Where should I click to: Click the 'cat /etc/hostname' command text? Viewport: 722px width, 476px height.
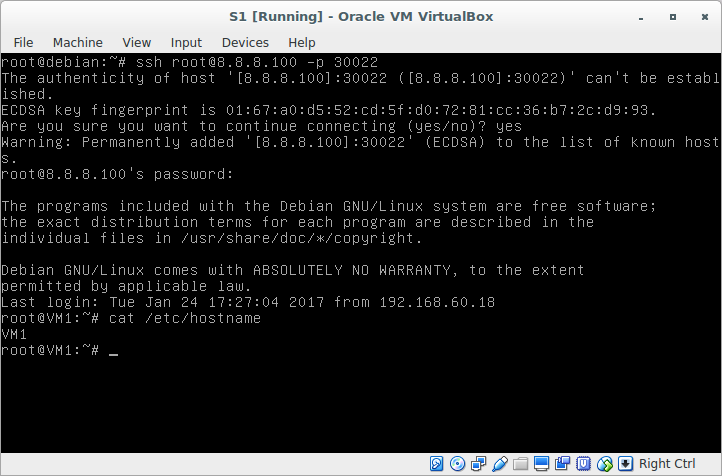click(x=185, y=318)
